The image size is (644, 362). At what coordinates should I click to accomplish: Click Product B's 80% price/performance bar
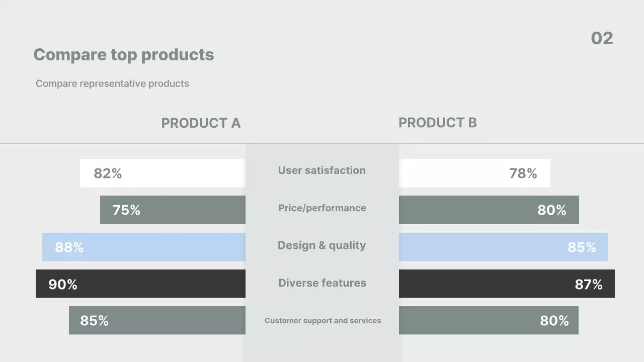489,210
